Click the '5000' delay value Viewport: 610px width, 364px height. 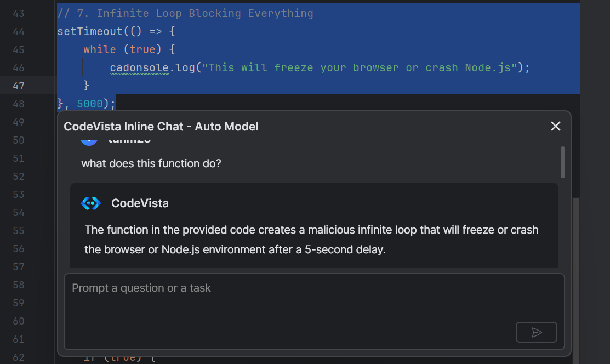click(x=90, y=104)
